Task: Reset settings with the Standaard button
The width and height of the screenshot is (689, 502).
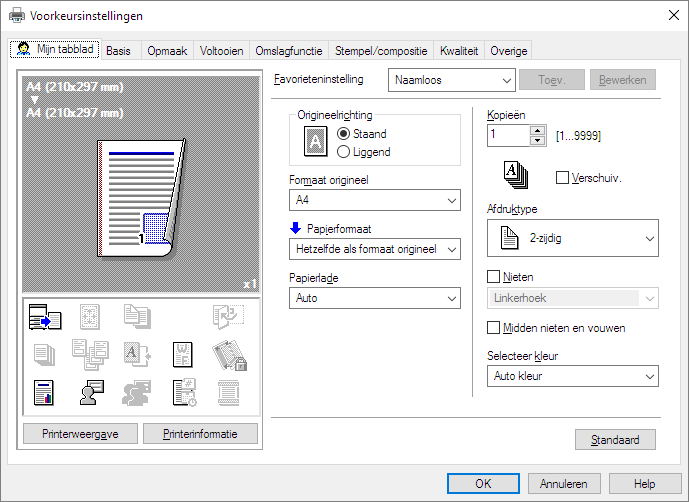Action: point(615,440)
